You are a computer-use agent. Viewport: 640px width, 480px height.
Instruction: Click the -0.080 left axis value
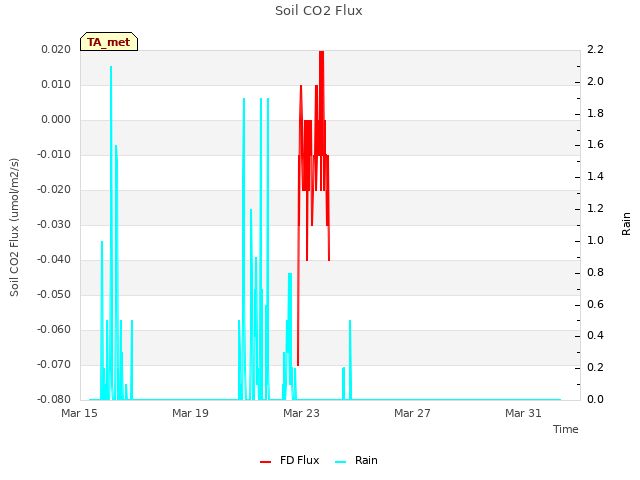tap(54, 399)
